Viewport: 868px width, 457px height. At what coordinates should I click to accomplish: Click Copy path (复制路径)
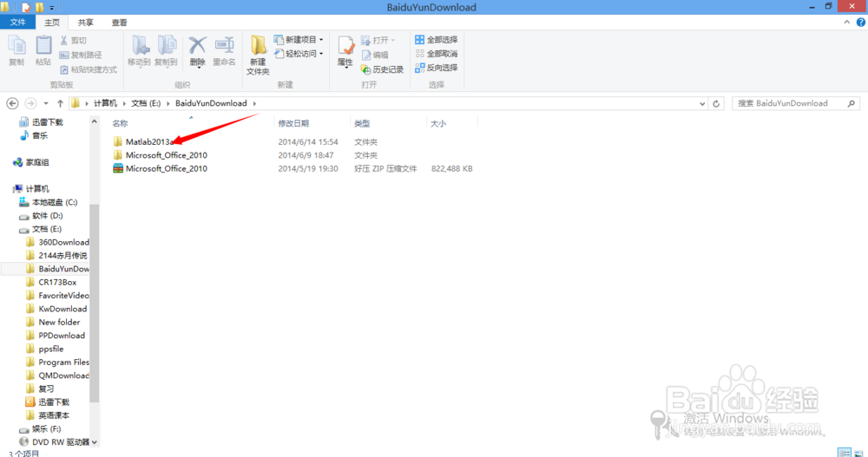[81, 55]
